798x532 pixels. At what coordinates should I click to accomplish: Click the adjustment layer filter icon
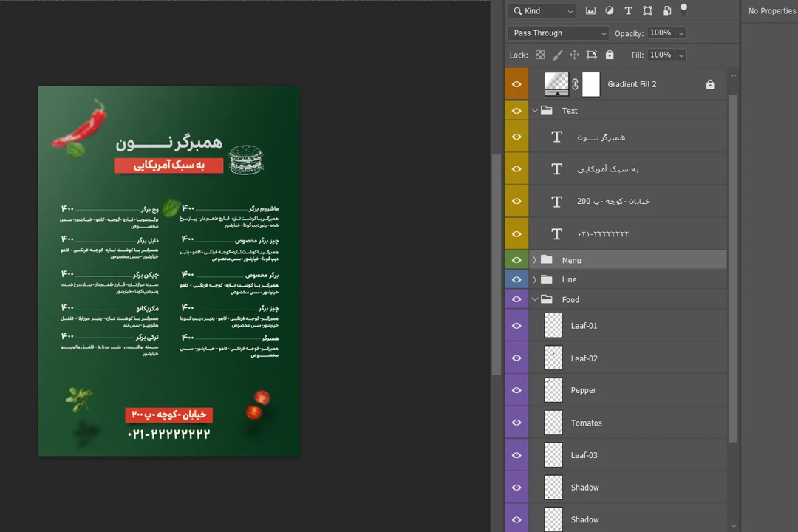(610, 11)
